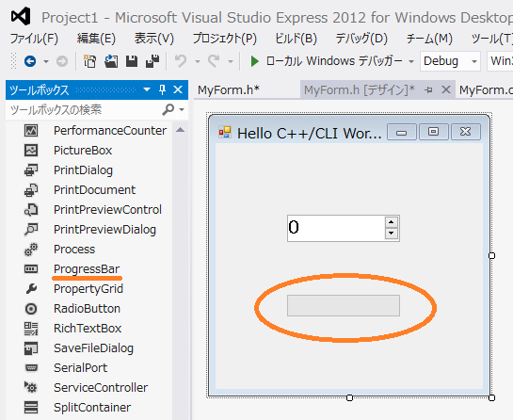The image size is (513, 420).
Task: Open the デバッグ(D) menu
Action: (361, 39)
